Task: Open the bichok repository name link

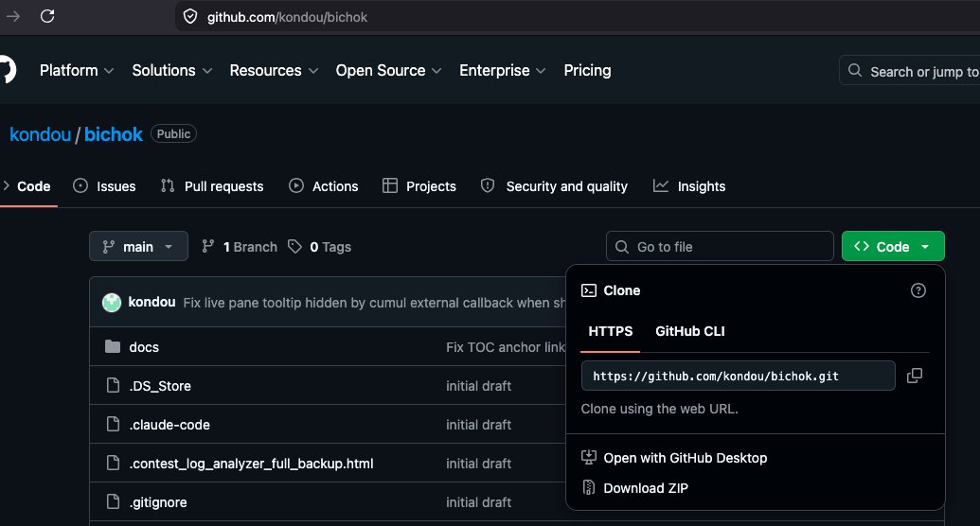Action: (113, 134)
